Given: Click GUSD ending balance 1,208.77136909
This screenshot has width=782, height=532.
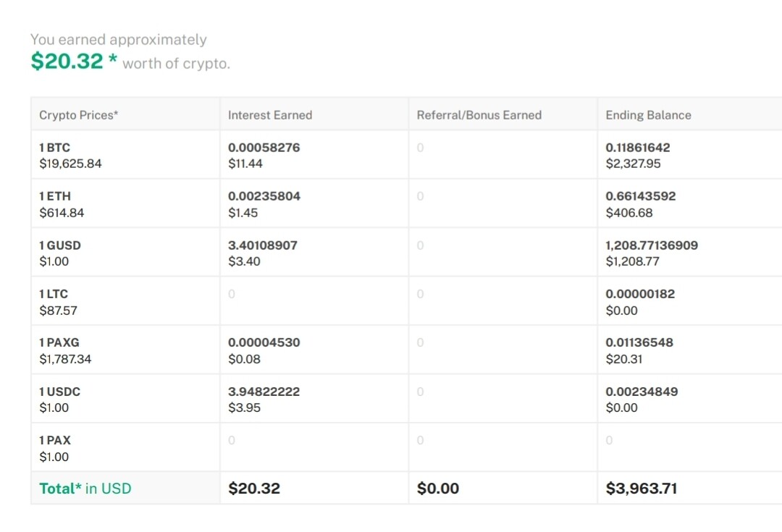Looking at the screenshot, I should point(652,245).
